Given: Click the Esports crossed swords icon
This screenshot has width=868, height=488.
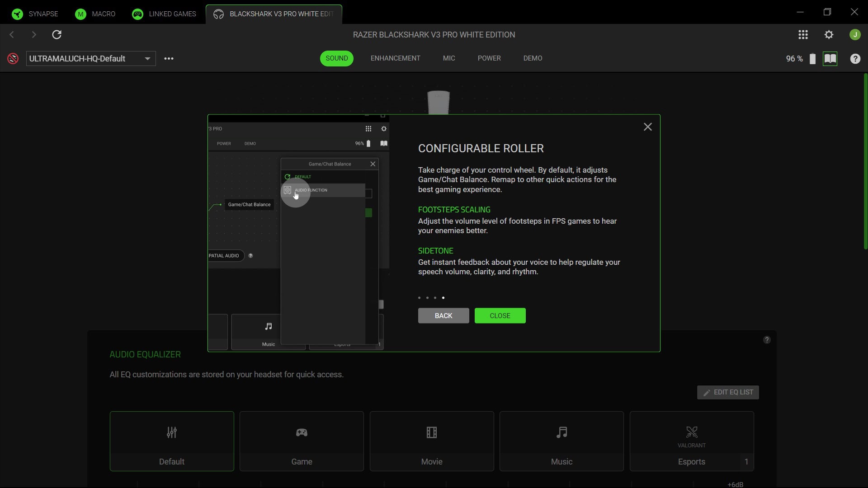Looking at the screenshot, I should tap(692, 432).
